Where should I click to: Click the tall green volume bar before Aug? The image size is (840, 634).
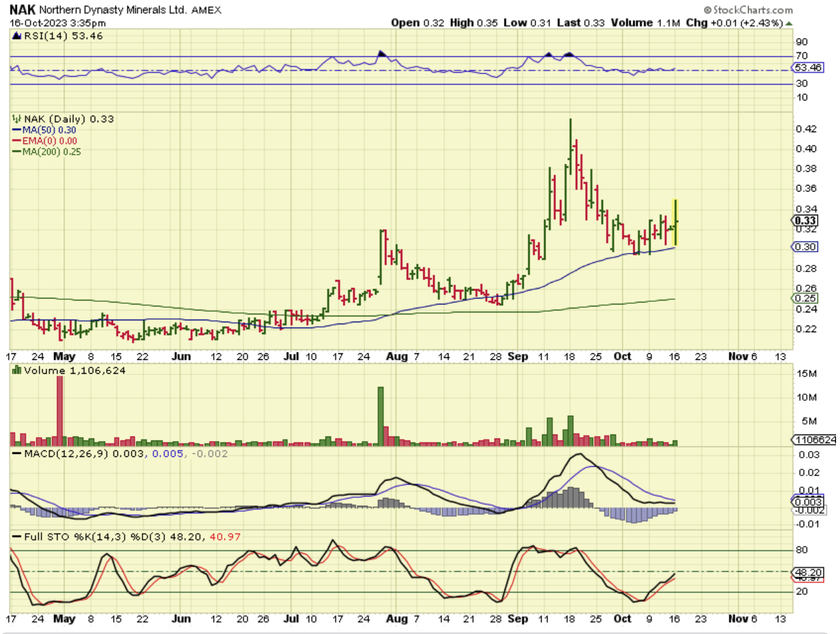click(380, 416)
